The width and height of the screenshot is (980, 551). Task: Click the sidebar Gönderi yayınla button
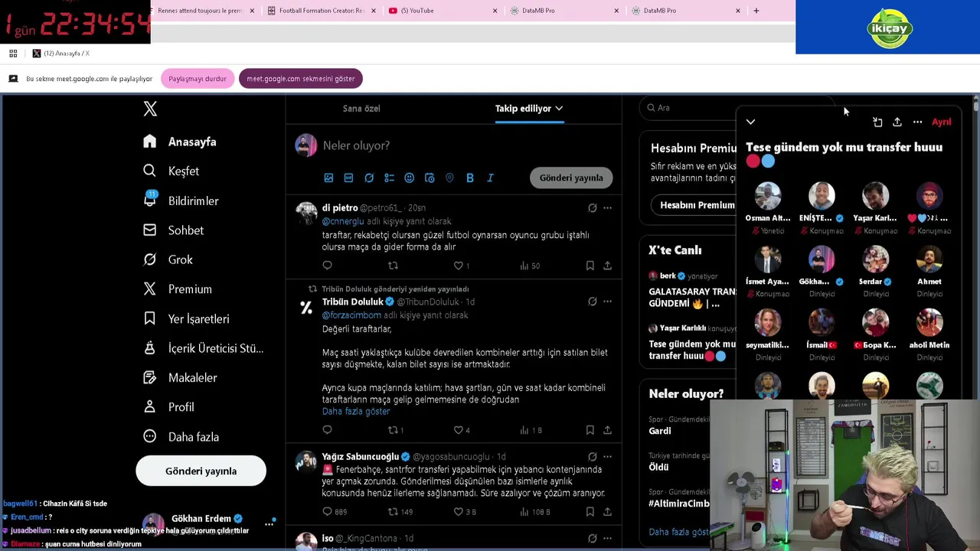pyautogui.click(x=201, y=471)
